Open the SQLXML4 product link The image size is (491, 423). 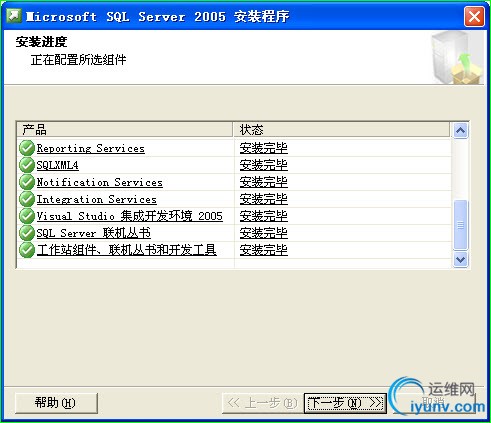click(58, 165)
